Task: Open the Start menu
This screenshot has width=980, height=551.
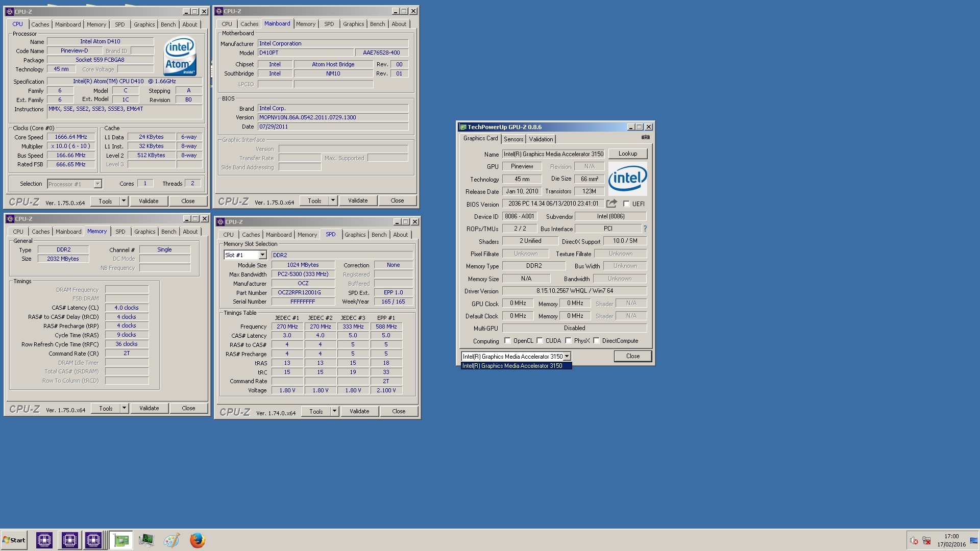Action: tap(14, 540)
